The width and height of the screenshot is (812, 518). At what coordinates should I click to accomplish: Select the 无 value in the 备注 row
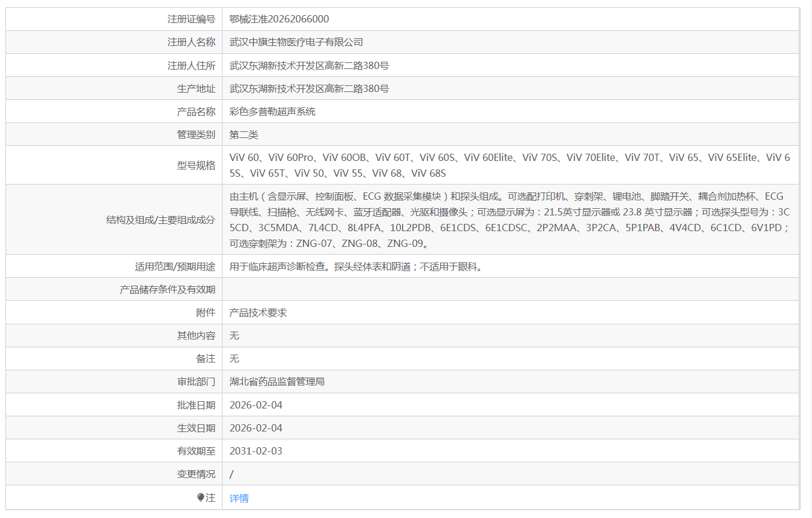[x=235, y=358]
